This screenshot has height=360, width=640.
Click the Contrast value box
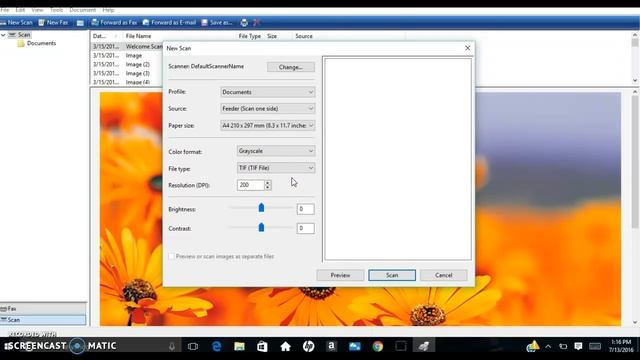pos(305,228)
